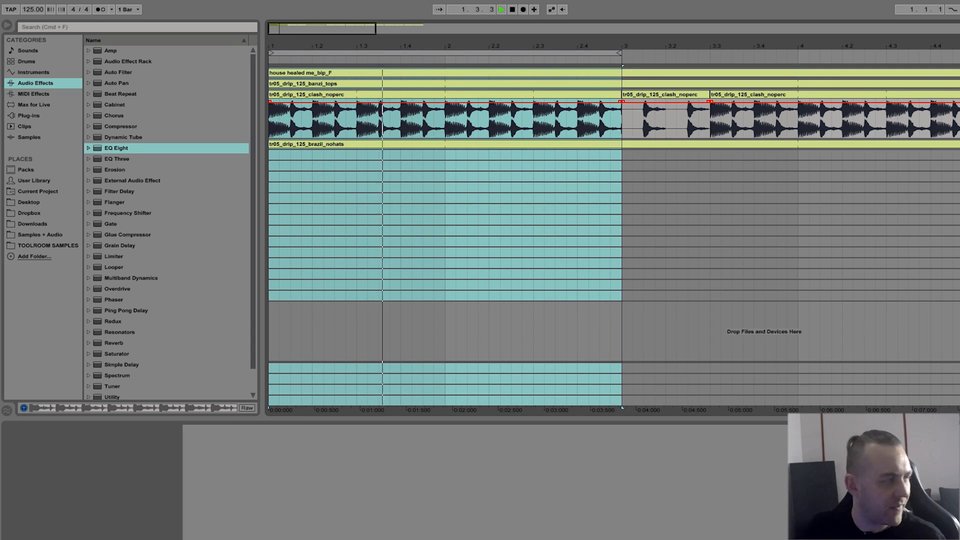
Task: Select the Dynamic Tube device icon
Action: pyautogui.click(x=97, y=137)
